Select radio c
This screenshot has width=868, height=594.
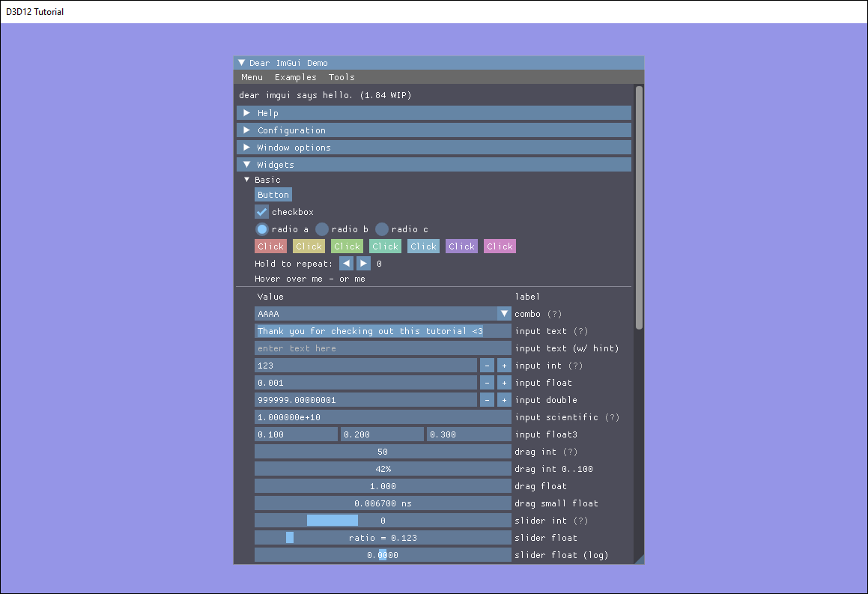381,229
